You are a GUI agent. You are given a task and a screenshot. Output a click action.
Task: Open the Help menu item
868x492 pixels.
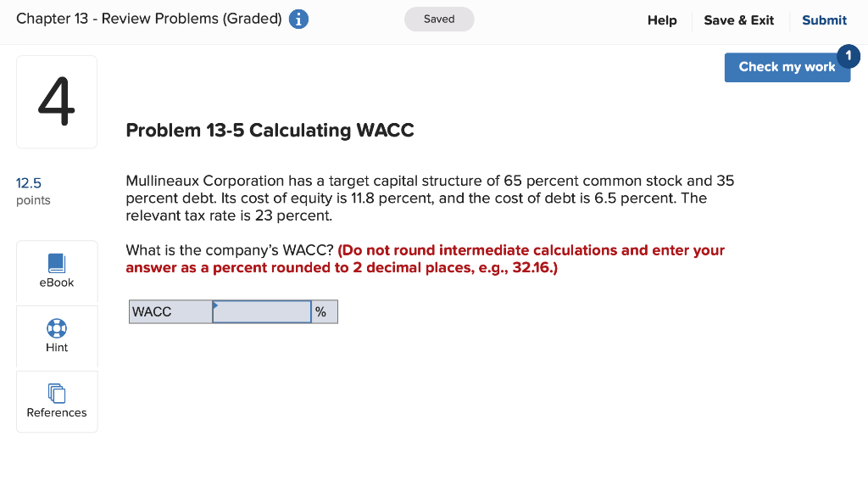(x=662, y=20)
